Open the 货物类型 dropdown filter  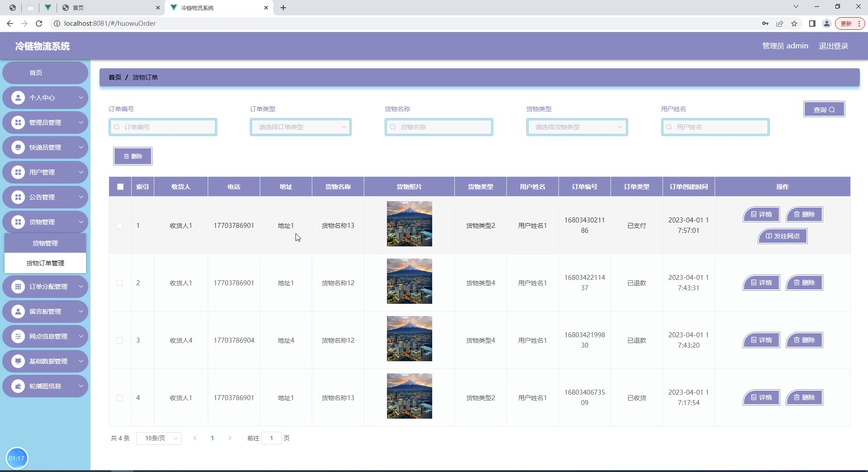577,127
